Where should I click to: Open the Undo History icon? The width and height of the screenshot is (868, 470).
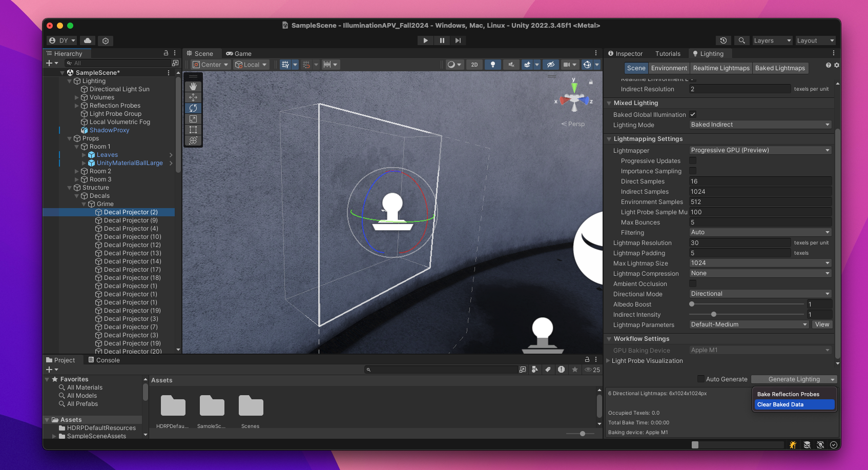[x=724, y=40]
